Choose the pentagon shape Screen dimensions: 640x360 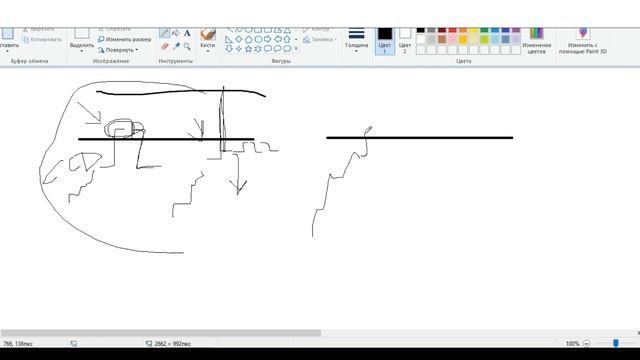tap(248, 40)
